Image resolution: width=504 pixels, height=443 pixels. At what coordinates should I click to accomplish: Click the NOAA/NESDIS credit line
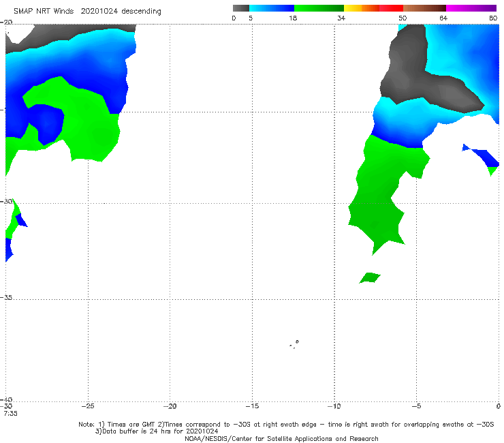coord(281,438)
